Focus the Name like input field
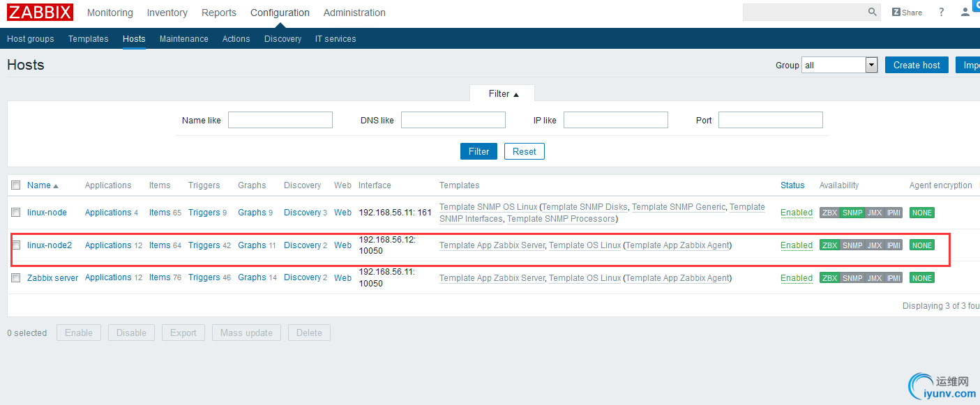 pos(280,120)
